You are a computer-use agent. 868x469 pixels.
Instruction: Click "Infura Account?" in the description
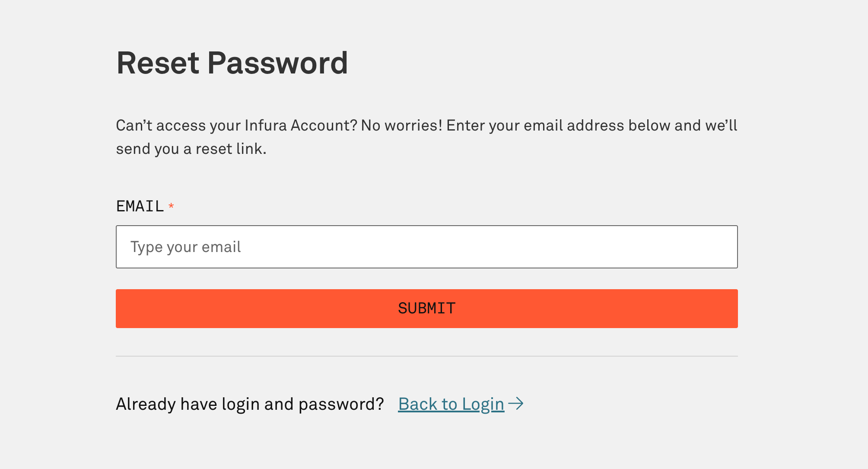[301, 125]
